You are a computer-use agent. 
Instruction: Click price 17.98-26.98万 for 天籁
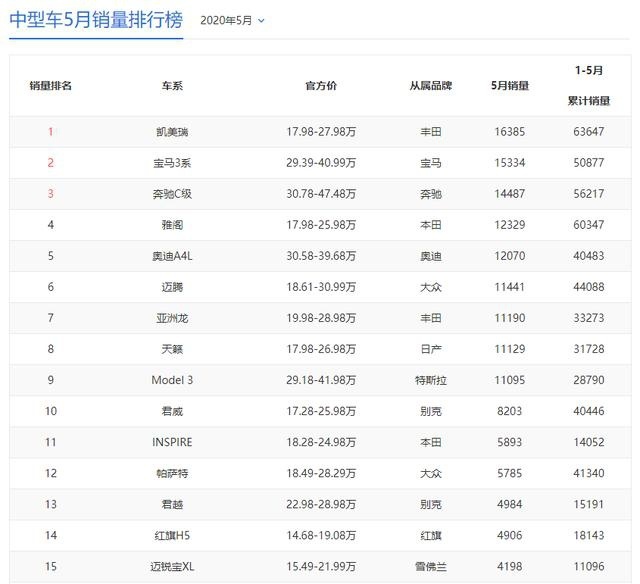(x=321, y=349)
